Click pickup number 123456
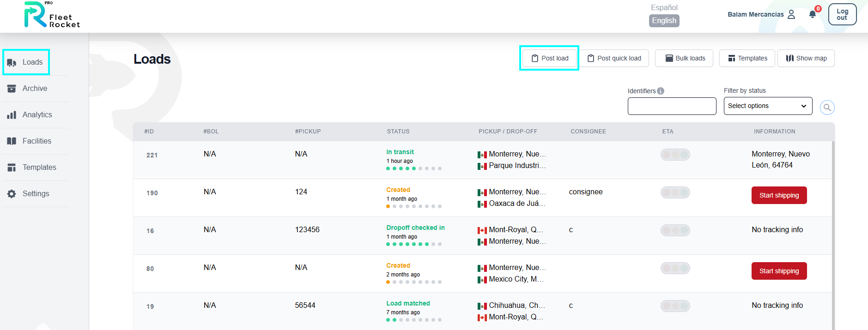 pyautogui.click(x=307, y=229)
